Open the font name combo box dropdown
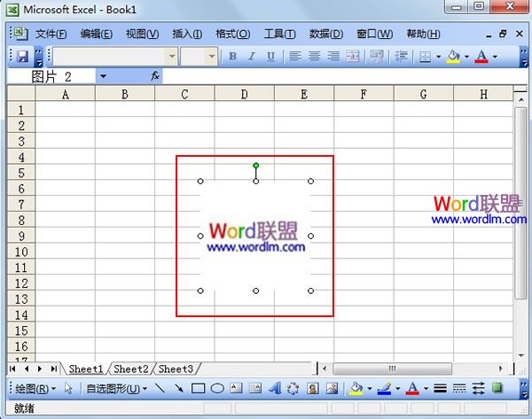532x419 pixels. pos(172,57)
